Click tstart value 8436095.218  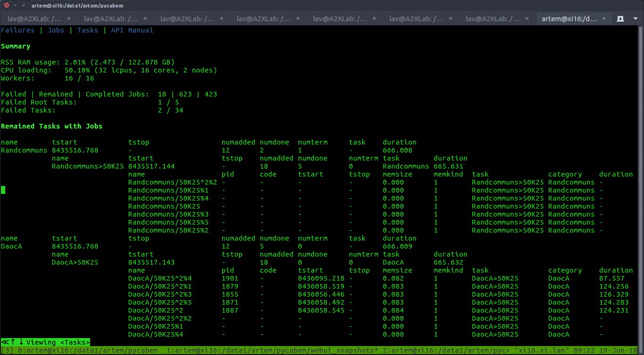[x=321, y=278]
